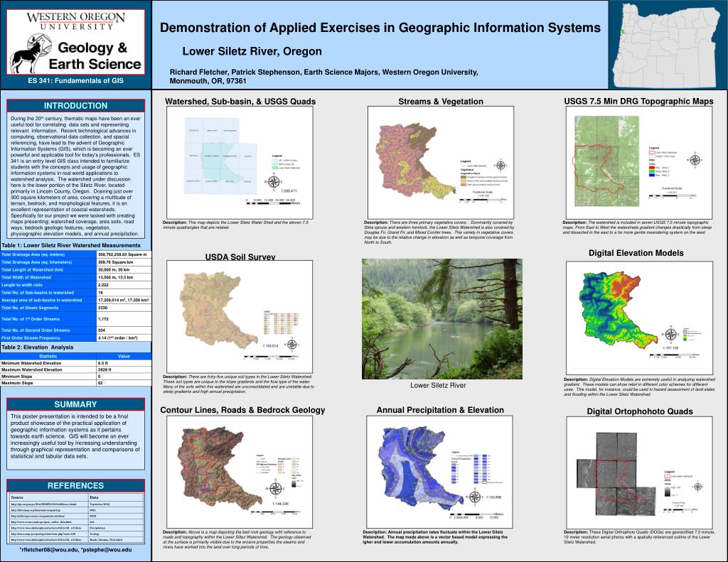Select the north arrow on the USDA Soil Survey map
728x562 pixels.
tap(292, 343)
